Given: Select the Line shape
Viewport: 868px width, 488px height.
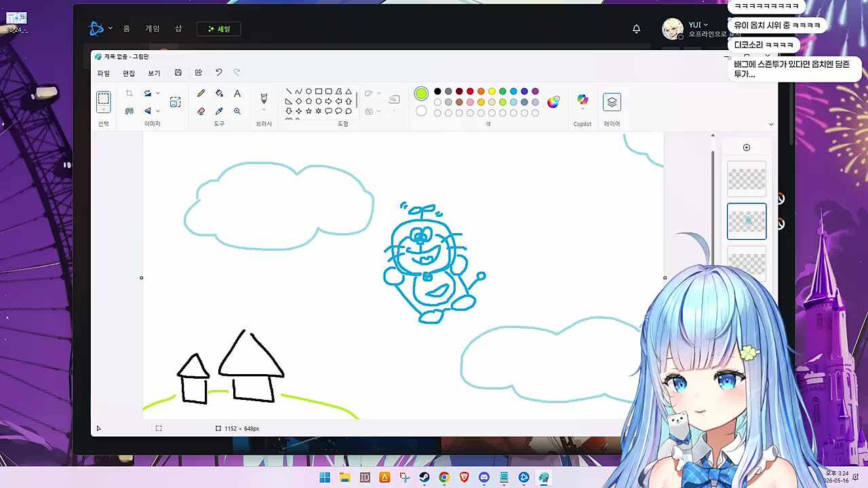Looking at the screenshot, I should pyautogui.click(x=288, y=91).
